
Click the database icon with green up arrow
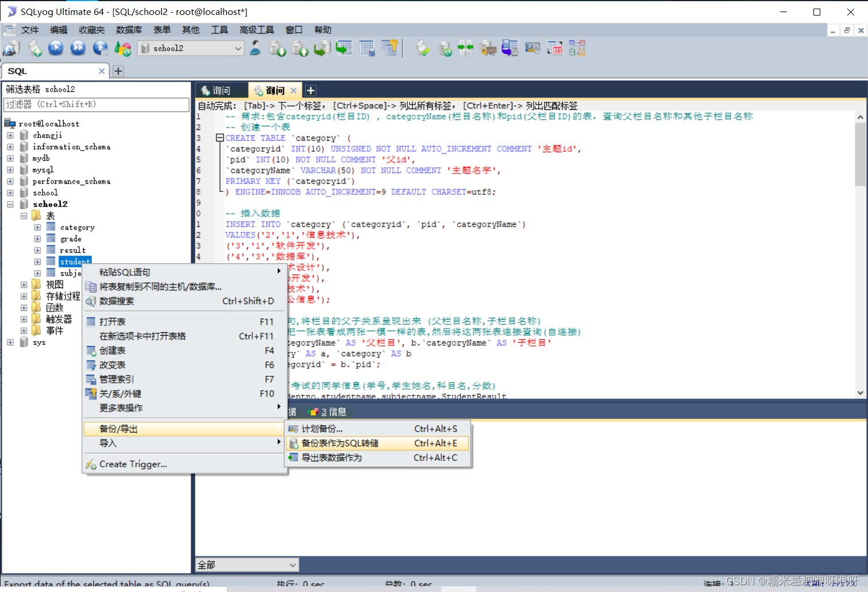point(300,48)
